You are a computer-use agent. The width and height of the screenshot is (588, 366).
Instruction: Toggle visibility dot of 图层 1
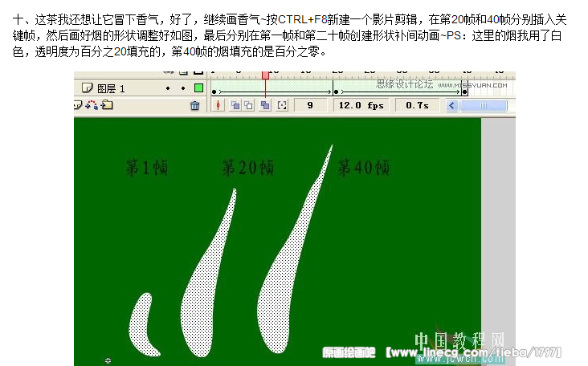pyautogui.click(x=168, y=88)
